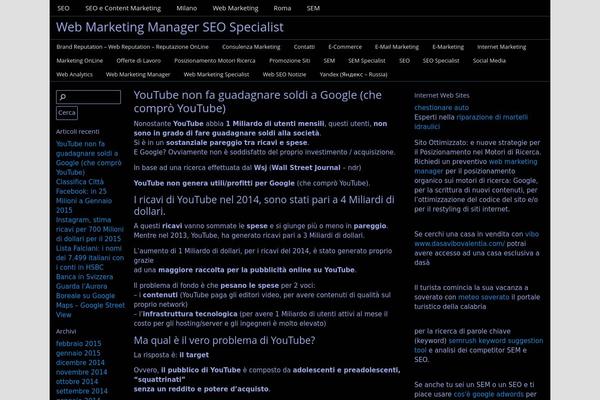Open the article title YouTube non fa guadagnare soldi

[258, 101]
